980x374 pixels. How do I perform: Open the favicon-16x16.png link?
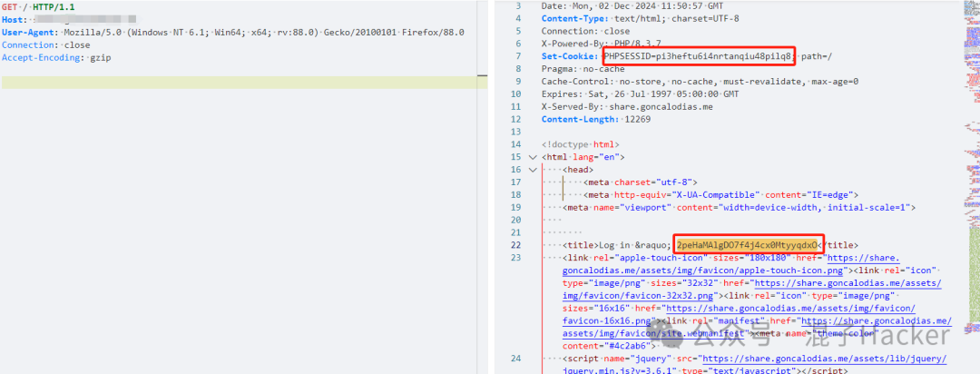740,315
